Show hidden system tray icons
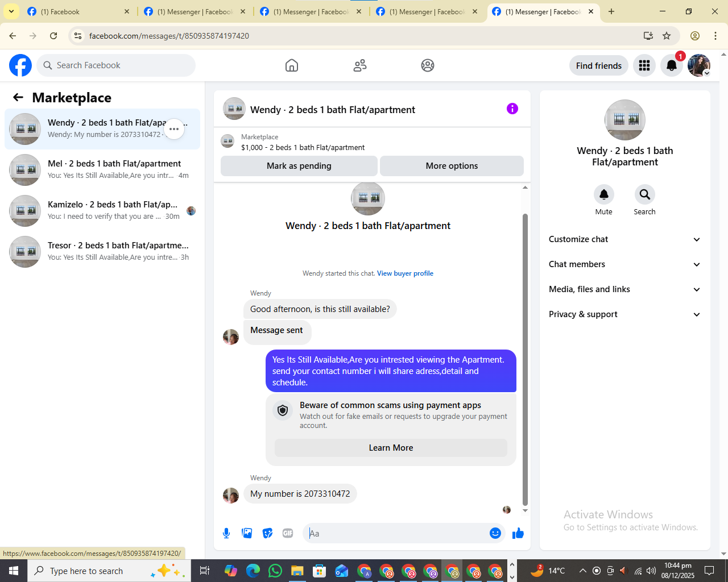Viewport: 728px width, 582px height. [582, 571]
